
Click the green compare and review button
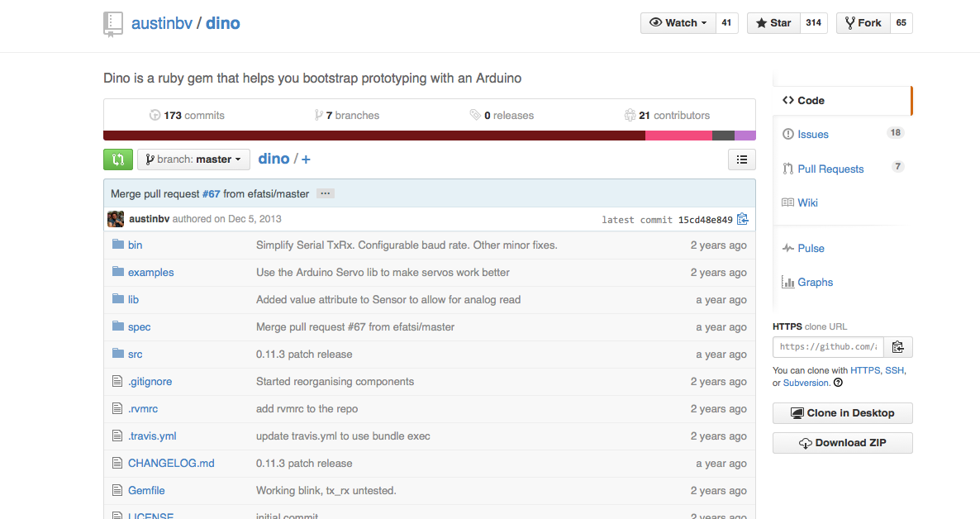(x=118, y=160)
